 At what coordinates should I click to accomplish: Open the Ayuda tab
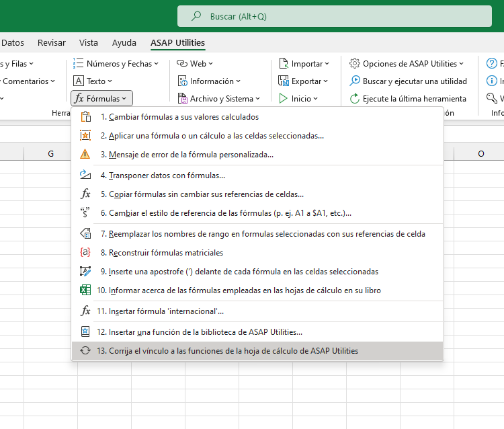[124, 42]
